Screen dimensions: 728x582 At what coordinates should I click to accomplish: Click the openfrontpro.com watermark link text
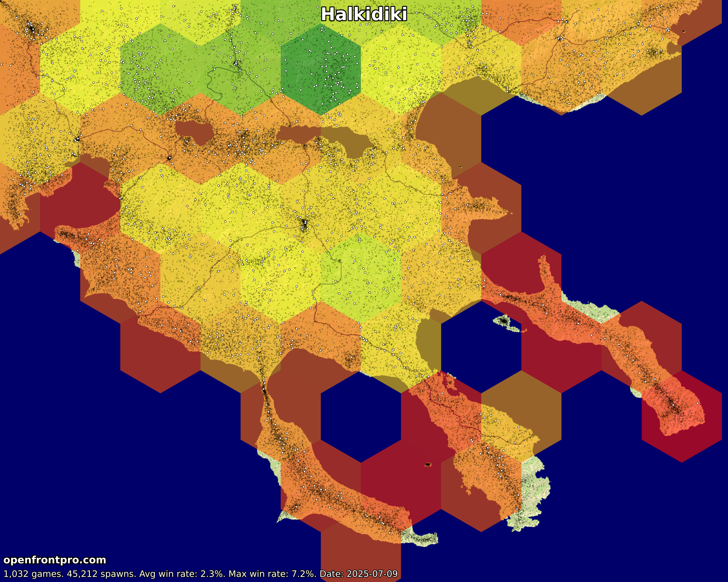point(55,560)
